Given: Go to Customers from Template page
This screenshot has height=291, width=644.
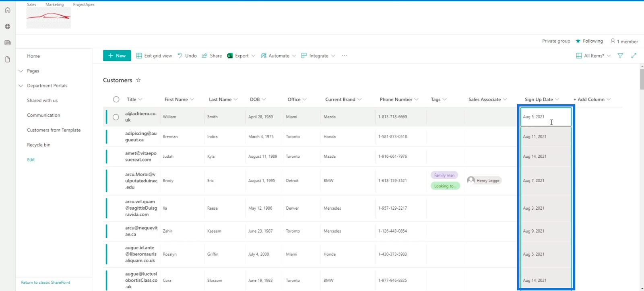Looking at the screenshot, I should click(x=54, y=130).
